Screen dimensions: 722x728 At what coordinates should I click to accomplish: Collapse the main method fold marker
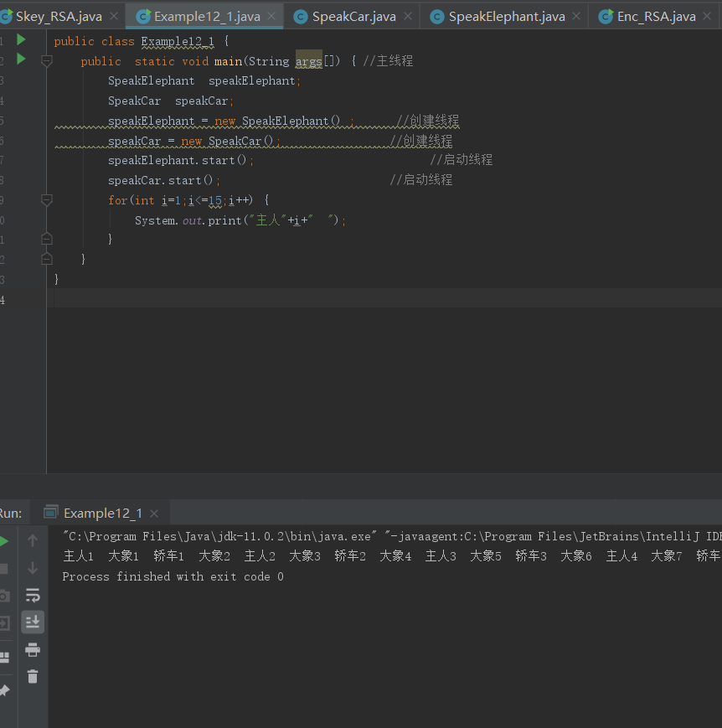46,61
